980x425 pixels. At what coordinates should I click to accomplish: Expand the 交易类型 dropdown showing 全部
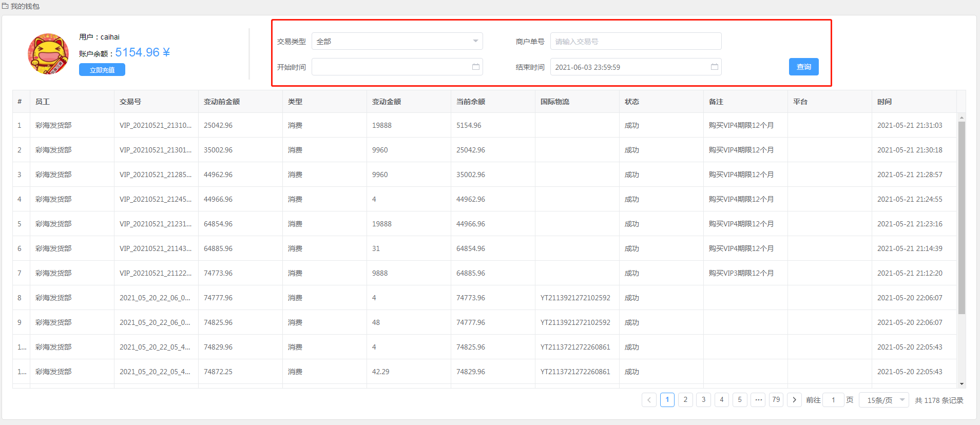pos(397,41)
